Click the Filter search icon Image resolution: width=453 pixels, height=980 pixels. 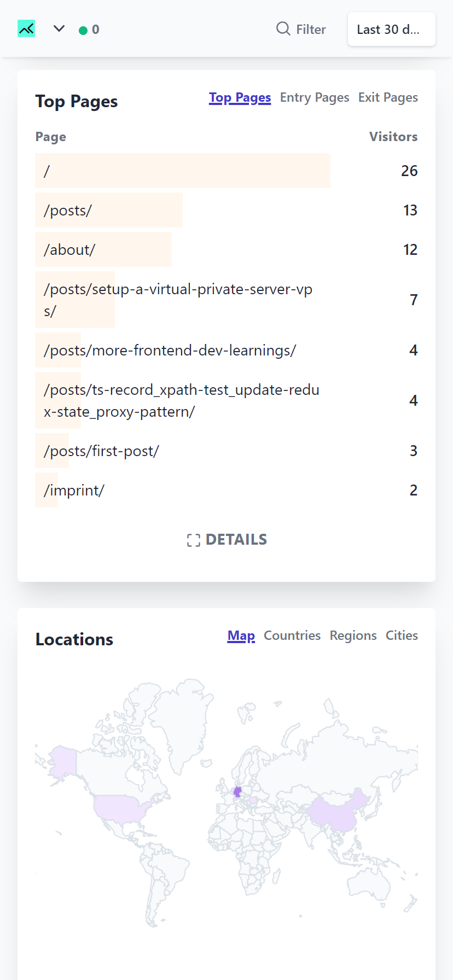[283, 28]
